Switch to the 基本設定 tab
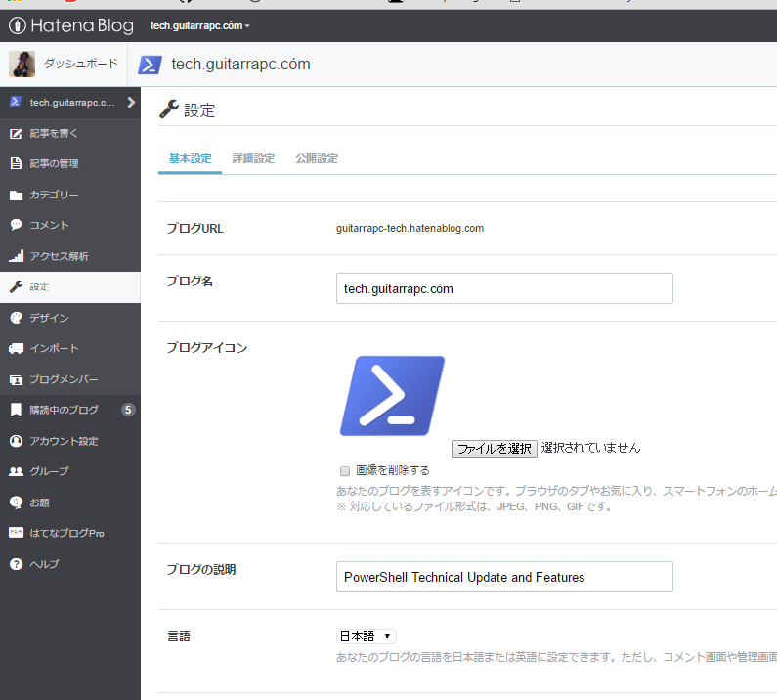This screenshot has height=700, width=777. (x=191, y=158)
